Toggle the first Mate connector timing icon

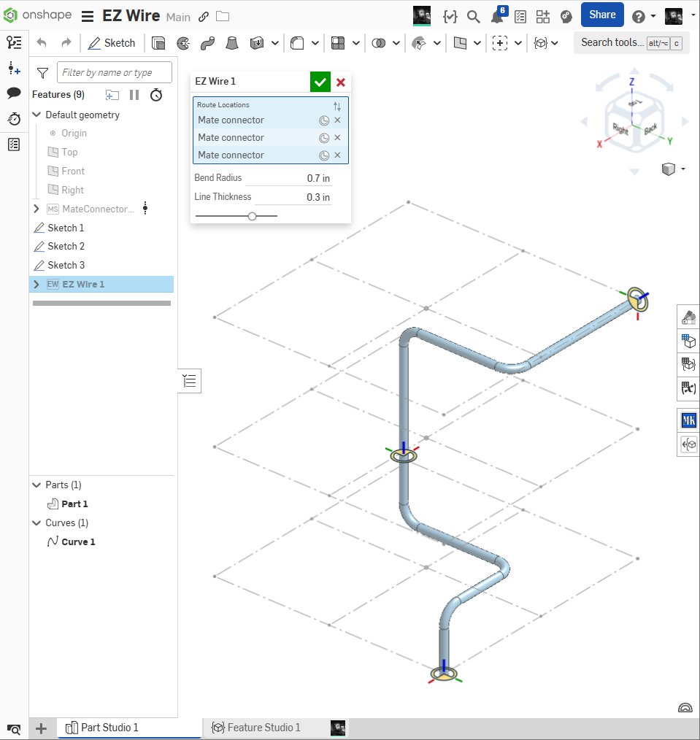pyautogui.click(x=324, y=120)
